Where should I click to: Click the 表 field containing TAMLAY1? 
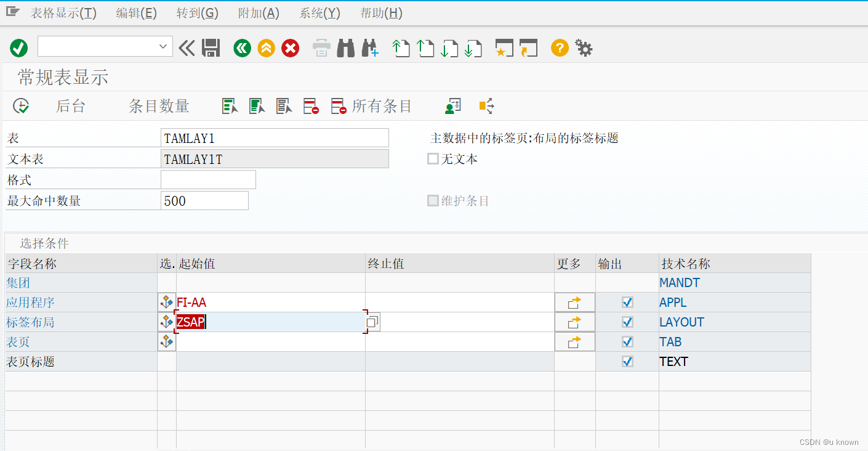275,138
